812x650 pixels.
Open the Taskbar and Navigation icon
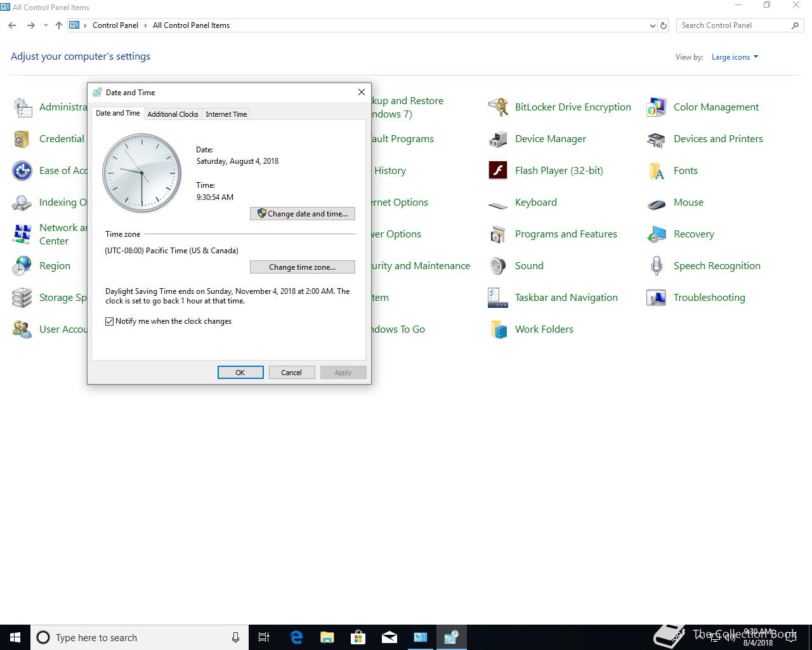click(498, 298)
